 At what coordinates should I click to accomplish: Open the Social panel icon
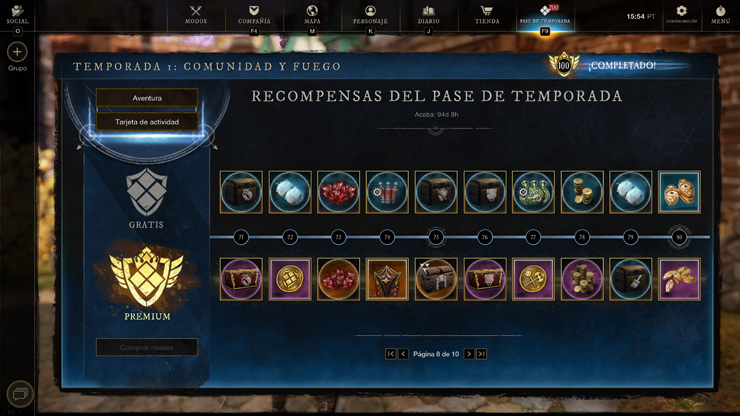point(17,10)
